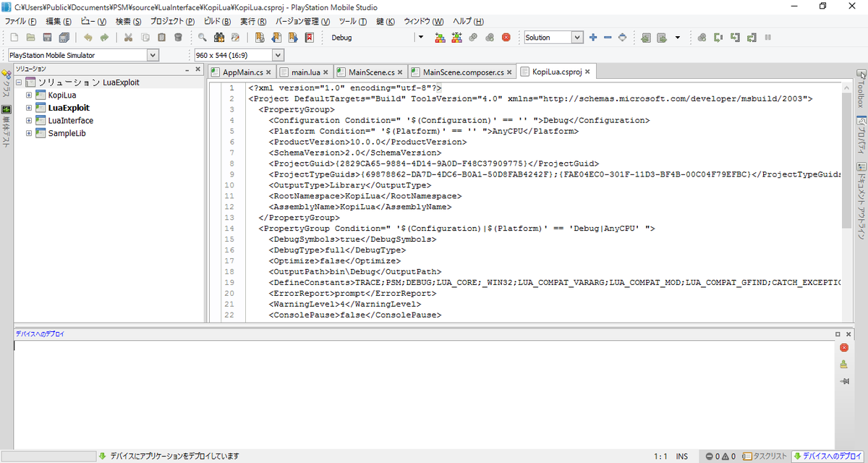Click the Cut scissors icon

tap(128, 38)
